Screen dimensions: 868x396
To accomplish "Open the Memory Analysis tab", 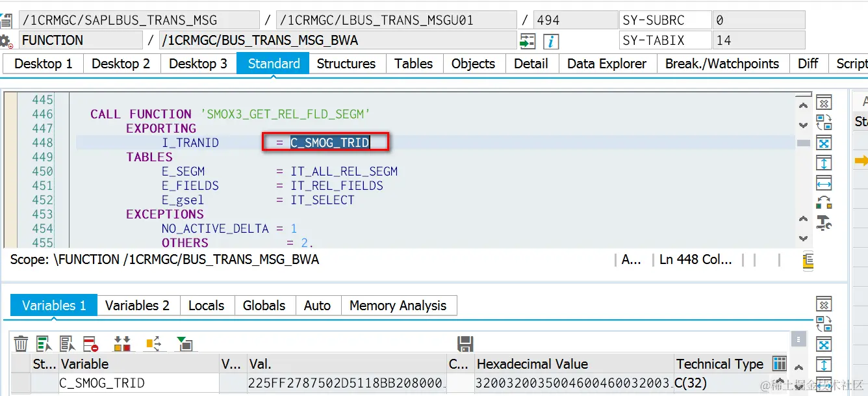I will [x=398, y=306].
